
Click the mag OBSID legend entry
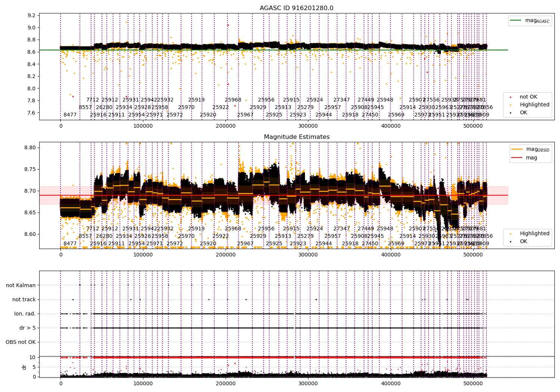(531, 149)
